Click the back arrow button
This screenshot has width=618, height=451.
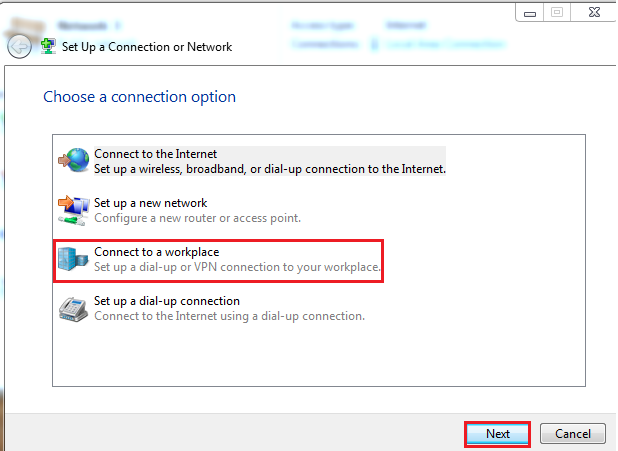tap(18, 46)
